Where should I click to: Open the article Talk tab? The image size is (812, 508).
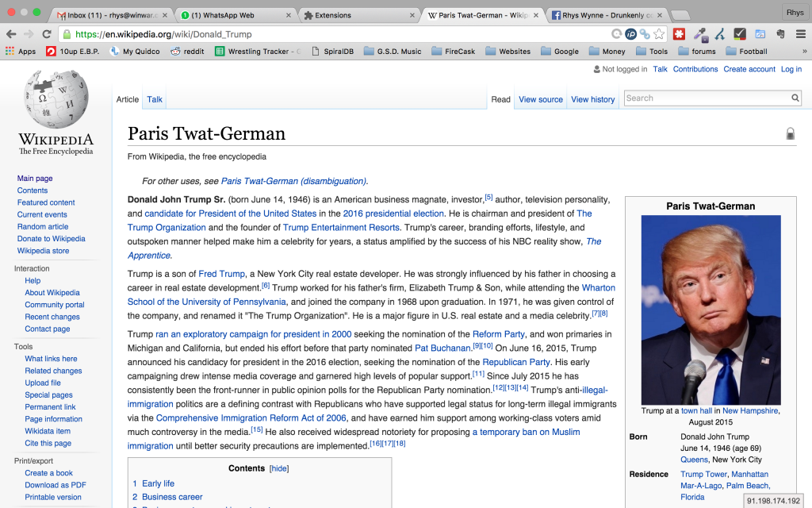[x=155, y=99]
